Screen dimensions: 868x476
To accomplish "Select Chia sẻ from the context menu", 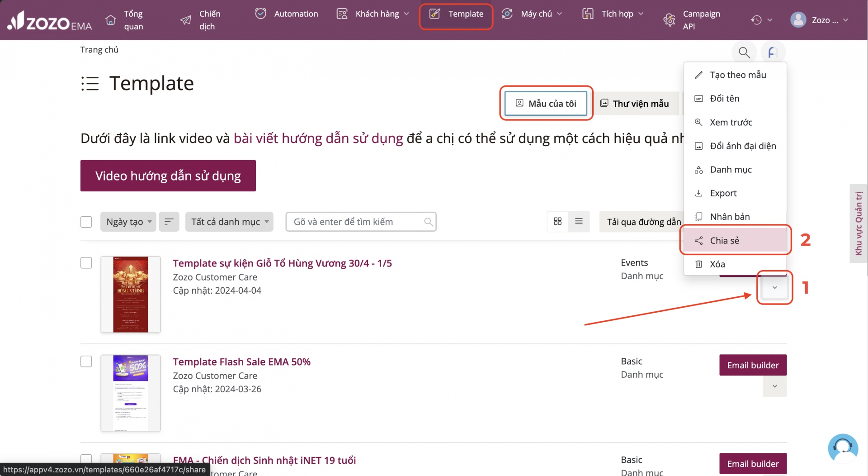I will pyautogui.click(x=735, y=241).
